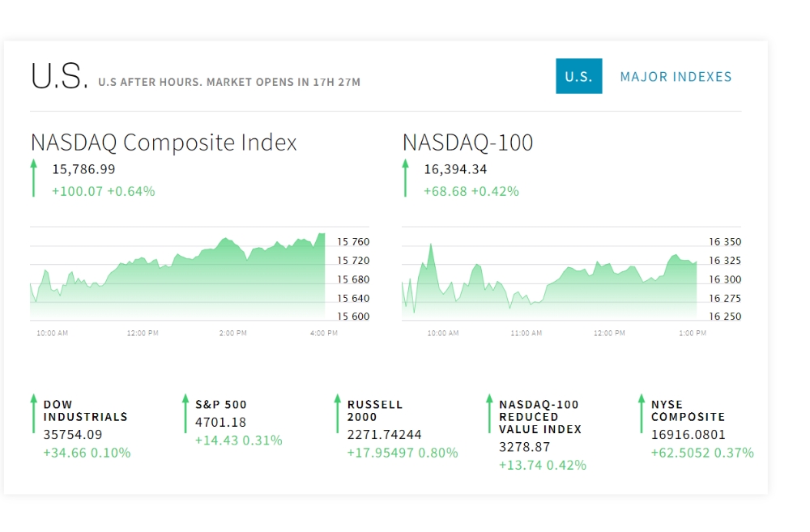Open NASDAQ-100 Reduced Value Index details
The image size is (810, 532).
click(539, 417)
